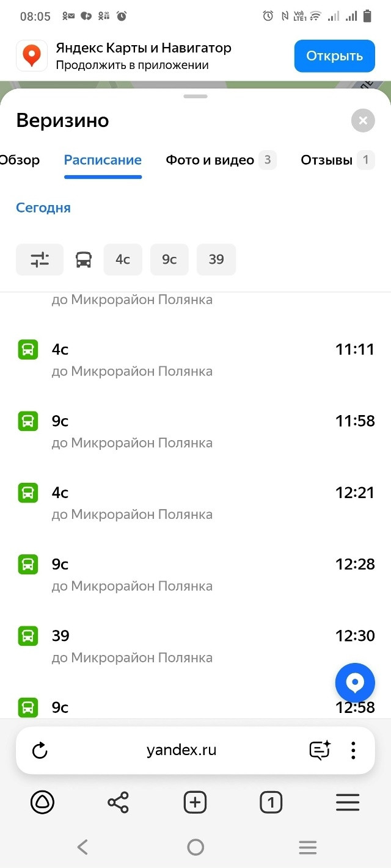Image resolution: width=391 pixels, height=868 pixels.
Task: Tap the Alice assistant icon
Action: (43, 802)
